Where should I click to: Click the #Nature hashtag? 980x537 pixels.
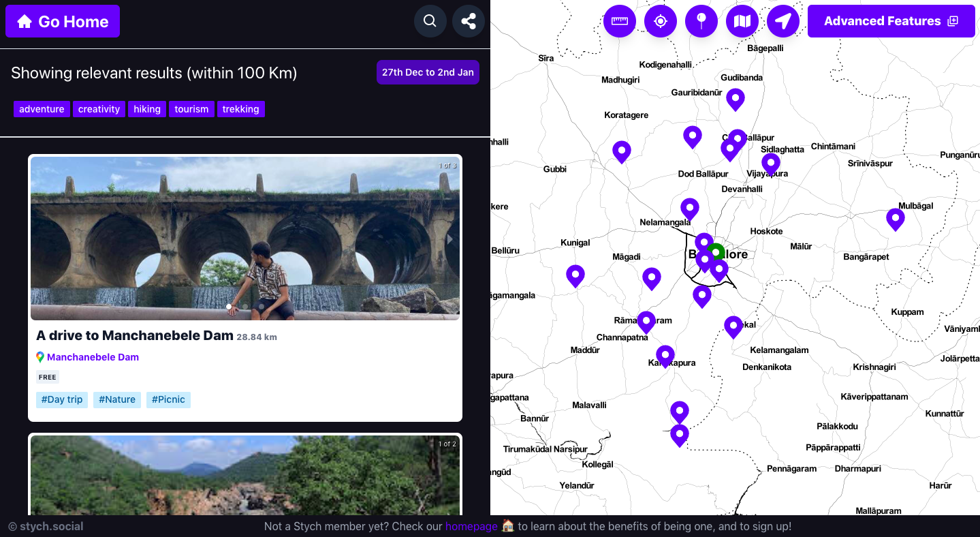[117, 399]
